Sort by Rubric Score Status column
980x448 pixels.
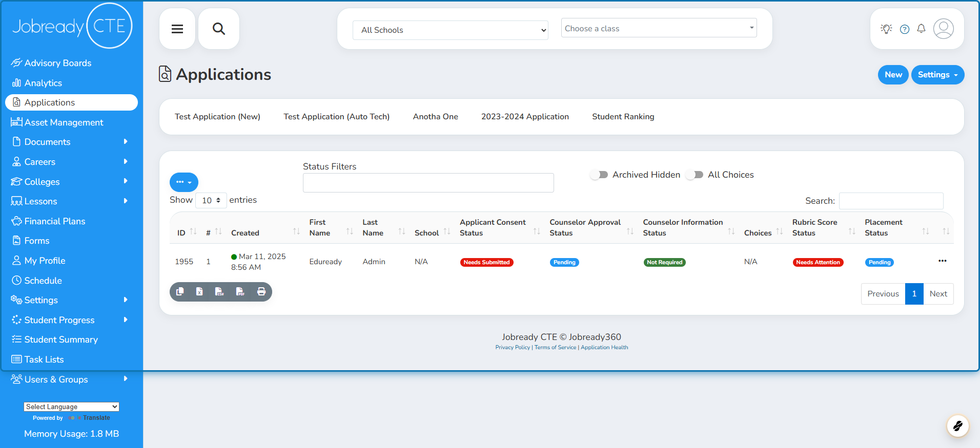click(823, 227)
